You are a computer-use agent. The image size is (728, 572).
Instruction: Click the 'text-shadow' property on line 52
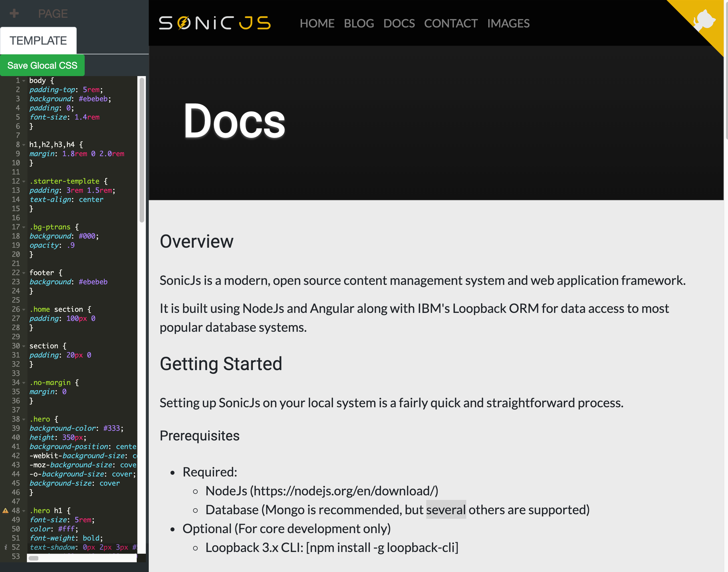coord(52,547)
